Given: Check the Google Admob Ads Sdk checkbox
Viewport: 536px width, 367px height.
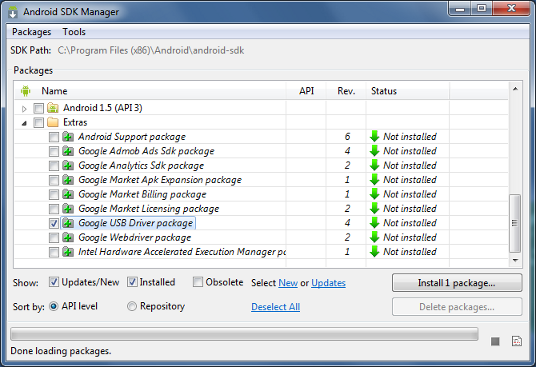Looking at the screenshot, I should coord(54,151).
